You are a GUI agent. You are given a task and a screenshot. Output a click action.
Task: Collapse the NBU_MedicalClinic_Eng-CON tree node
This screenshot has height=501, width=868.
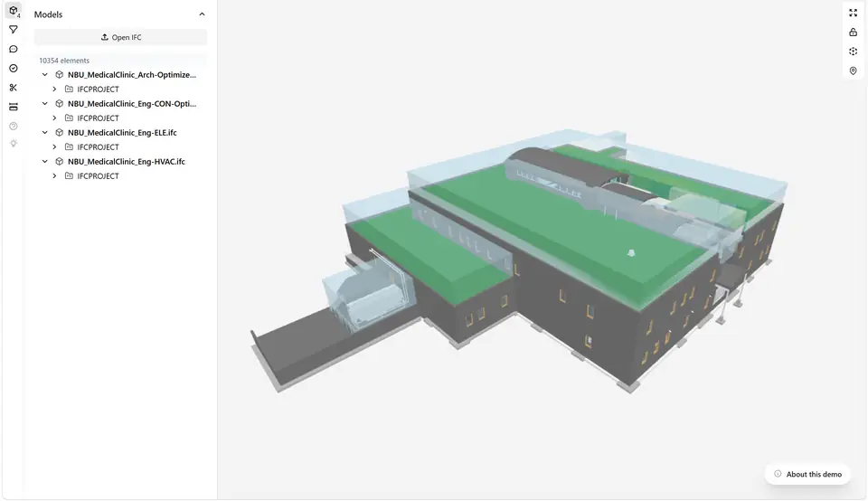point(45,103)
